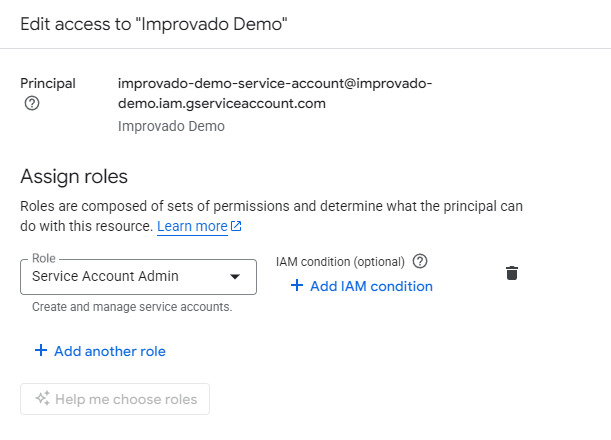This screenshot has width=611, height=440.
Task: Click the Assign roles heading
Action: [x=74, y=177]
